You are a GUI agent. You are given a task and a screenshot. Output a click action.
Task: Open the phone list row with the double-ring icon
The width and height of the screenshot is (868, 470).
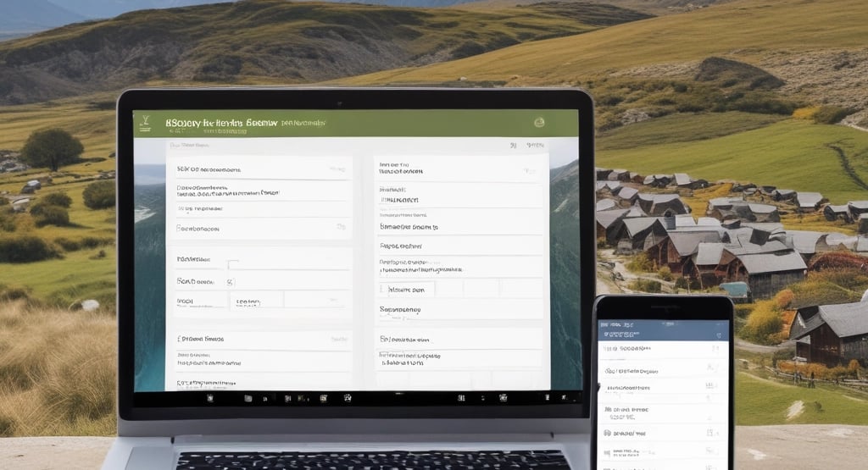(x=663, y=434)
